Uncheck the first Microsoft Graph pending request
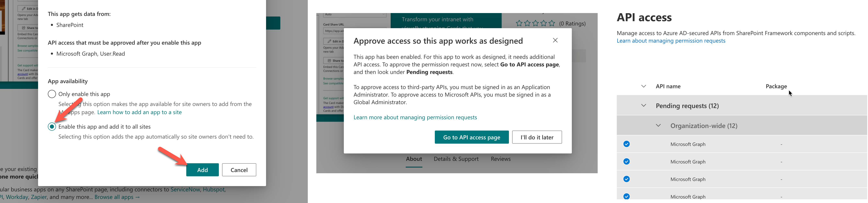The height and width of the screenshot is (203, 868). click(x=626, y=144)
